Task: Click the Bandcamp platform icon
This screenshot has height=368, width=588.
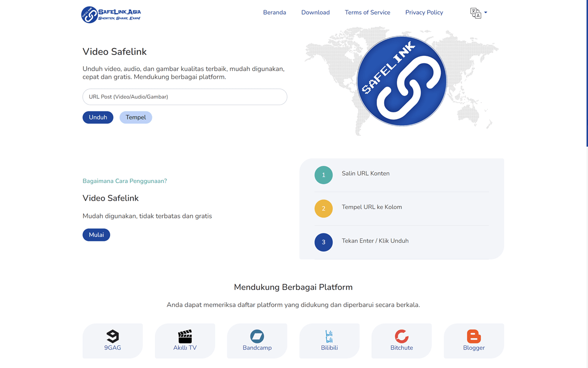Action: pyautogui.click(x=257, y=336)
